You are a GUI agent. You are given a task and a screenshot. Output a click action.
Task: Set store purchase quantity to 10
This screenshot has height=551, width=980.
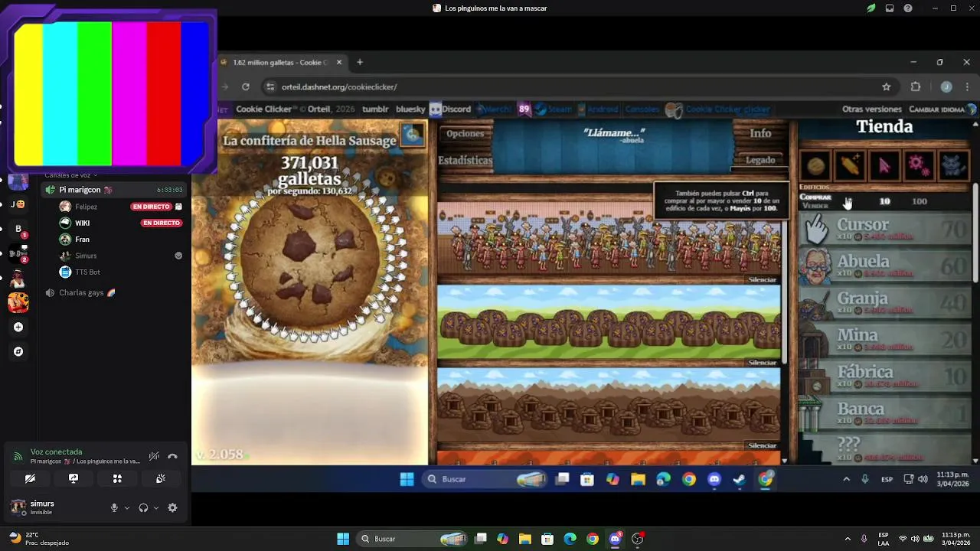(x=884, y=201)
